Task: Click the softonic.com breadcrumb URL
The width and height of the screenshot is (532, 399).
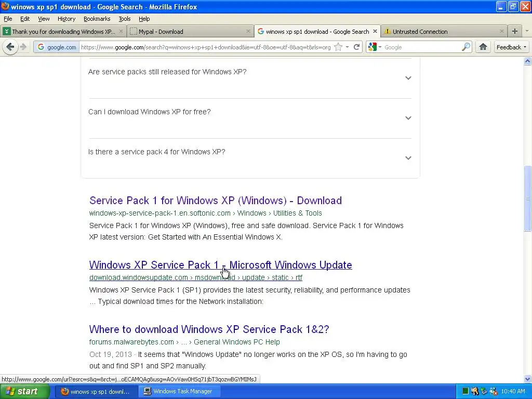Action: pos(205,213)
